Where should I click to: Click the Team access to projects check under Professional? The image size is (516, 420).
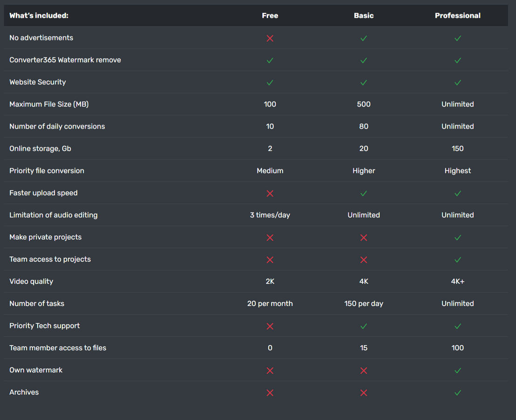458,260
